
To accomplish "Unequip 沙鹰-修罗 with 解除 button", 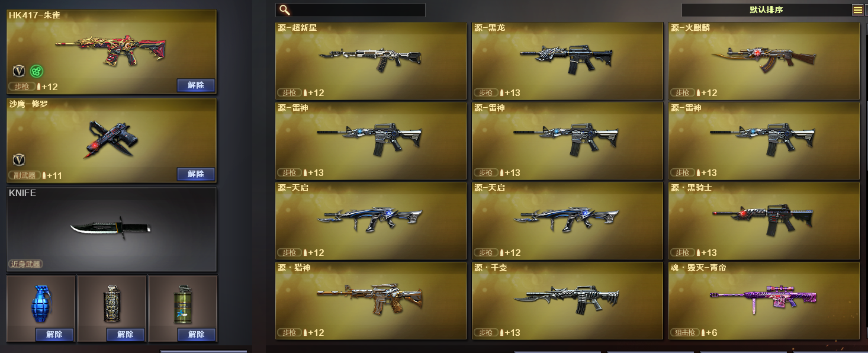I will pyautogui.click(x=196, y=174).
